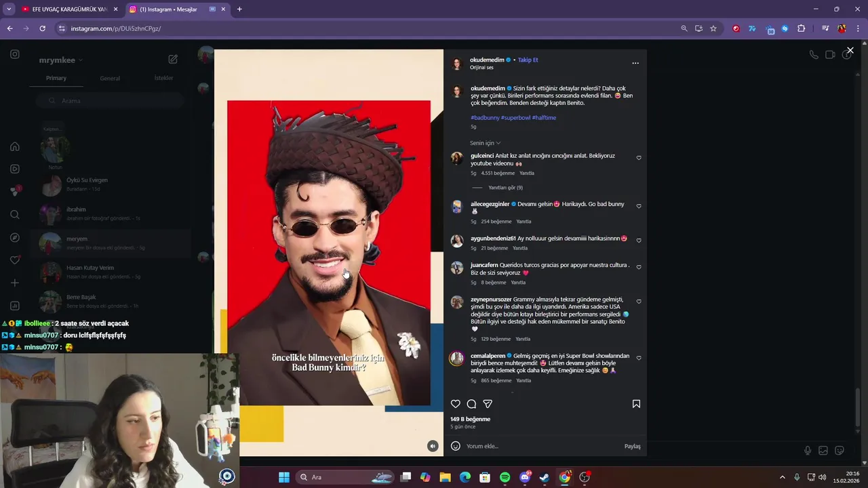Go to Instagram logo home in sidebar
The width and height of the screenshot is (868, 488).
[15, 54]
